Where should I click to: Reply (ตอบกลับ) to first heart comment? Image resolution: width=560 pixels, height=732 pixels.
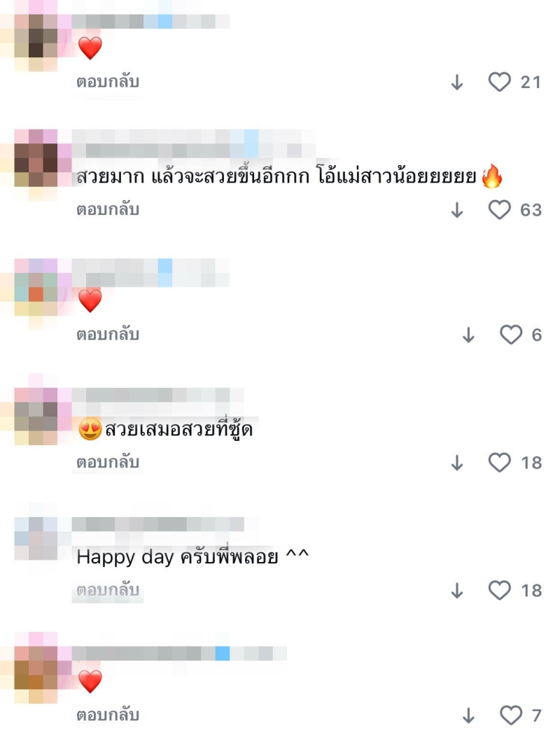(x=108, y=82)
